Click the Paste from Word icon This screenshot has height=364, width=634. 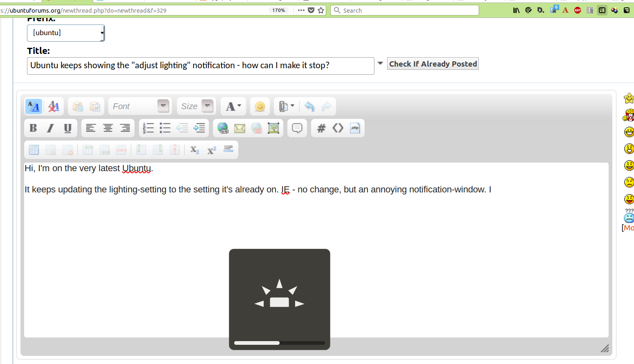click(95, 107)
